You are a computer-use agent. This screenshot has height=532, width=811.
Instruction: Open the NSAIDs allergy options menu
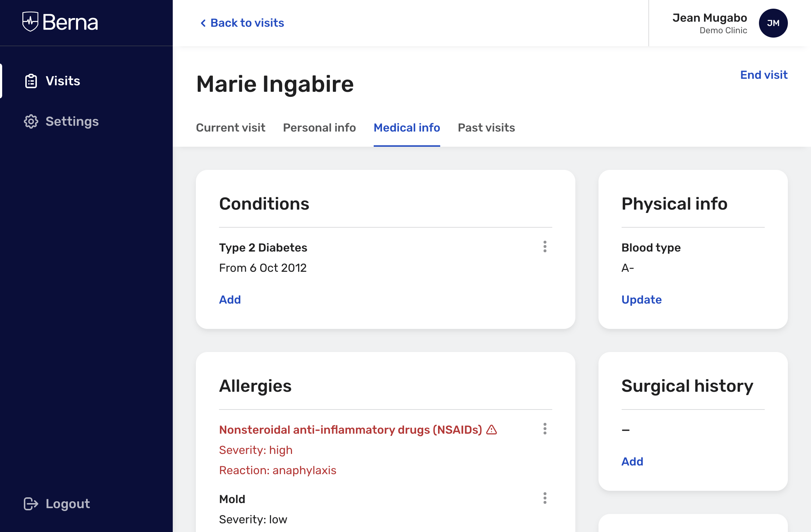545,429
